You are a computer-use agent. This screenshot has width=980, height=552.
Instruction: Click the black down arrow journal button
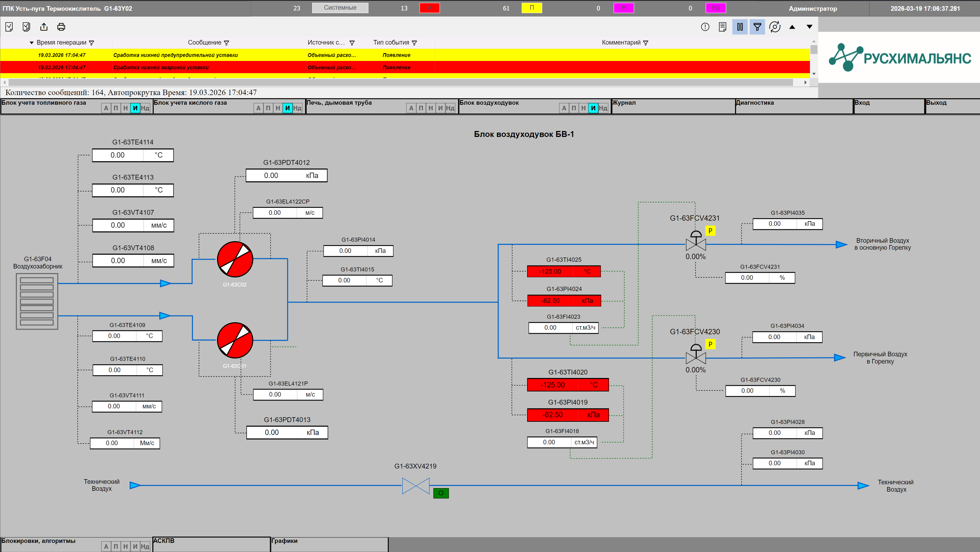pos(810,27)
